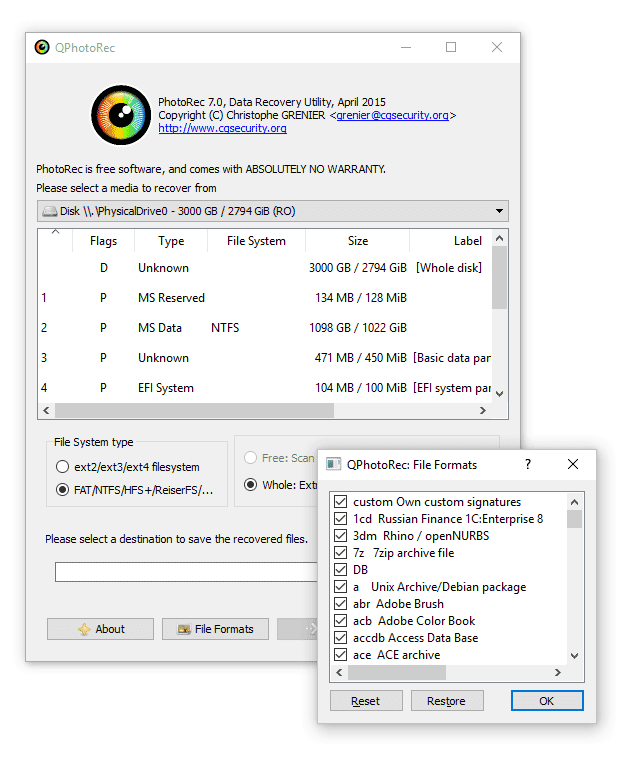The image size is (628, 759).
Task: Maximize the QPhotoRec window
Action: click(451, 47)
